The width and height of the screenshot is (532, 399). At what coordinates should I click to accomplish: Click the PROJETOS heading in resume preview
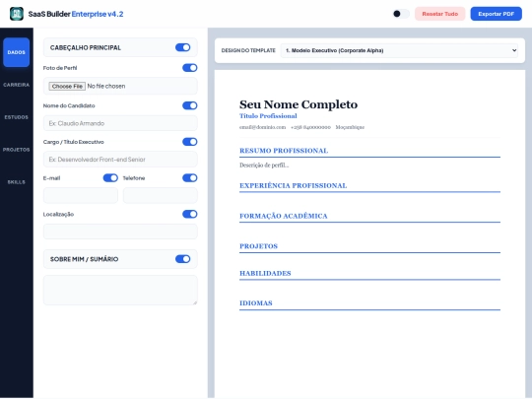(x=258, y=246)
